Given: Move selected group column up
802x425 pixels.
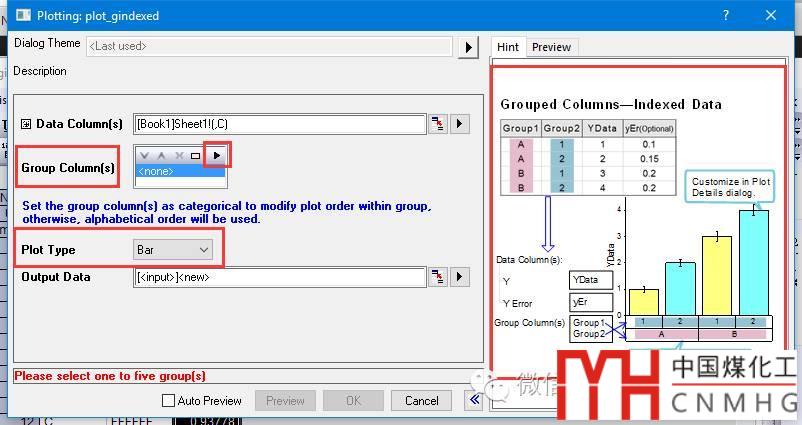Looking at the screenshot, I should click(x=161, y=155).
